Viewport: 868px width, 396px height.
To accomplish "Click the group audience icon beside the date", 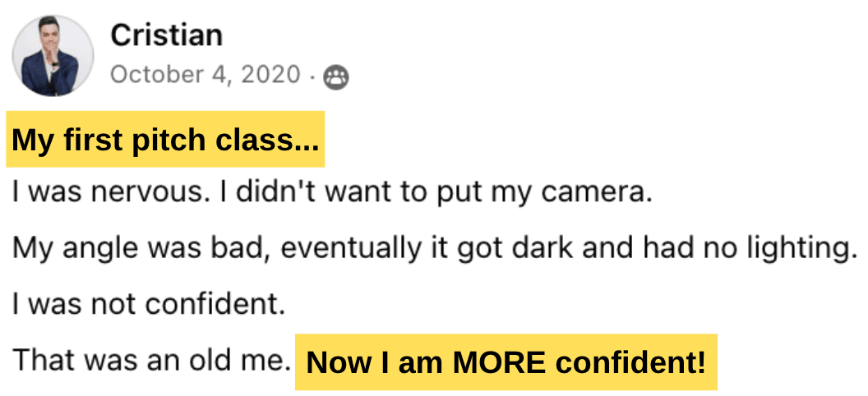I will [336, 76].
